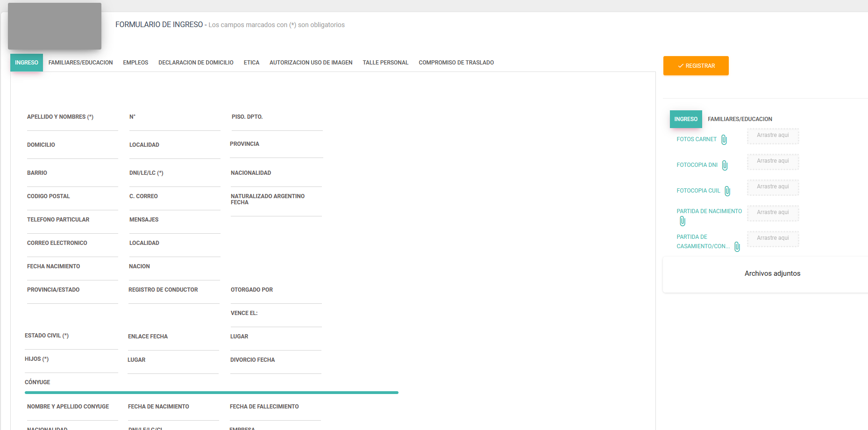
Task: Click the paperclip icon under PARTIDA DE NACIMIENTO
Action: [683, 221]
